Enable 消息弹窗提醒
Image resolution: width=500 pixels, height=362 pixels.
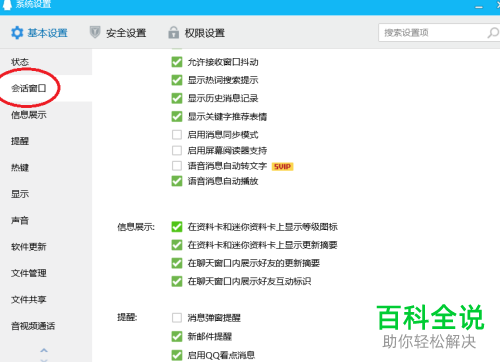(x=177, y=318)
